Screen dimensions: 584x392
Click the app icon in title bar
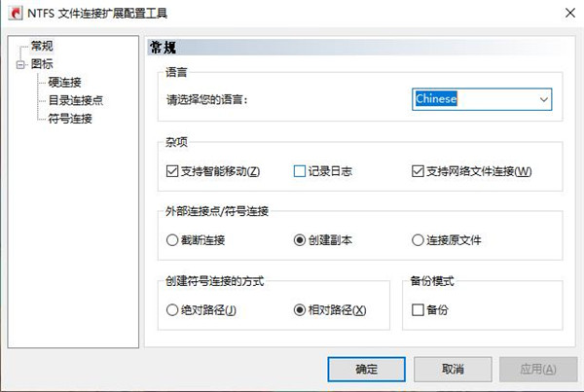14,13
